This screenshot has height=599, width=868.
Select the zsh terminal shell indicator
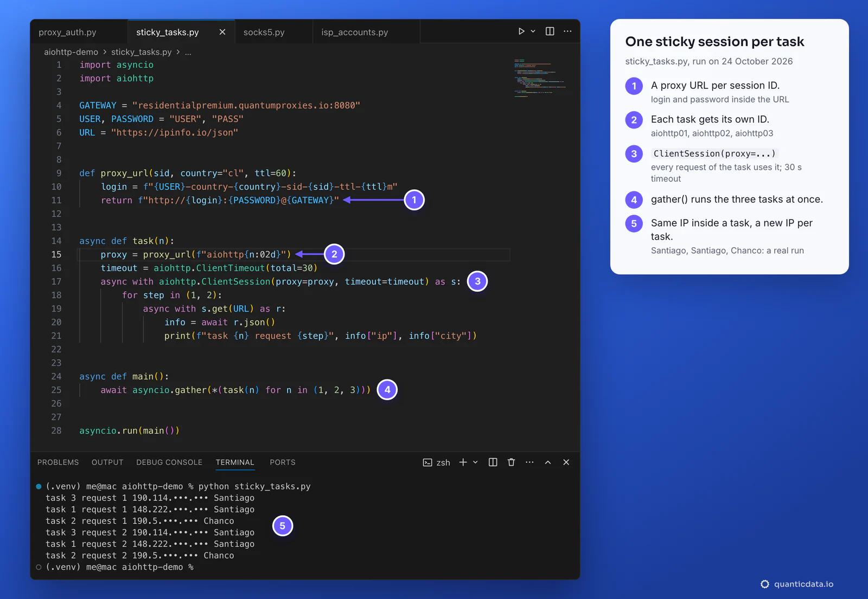(x=437, y=462)
